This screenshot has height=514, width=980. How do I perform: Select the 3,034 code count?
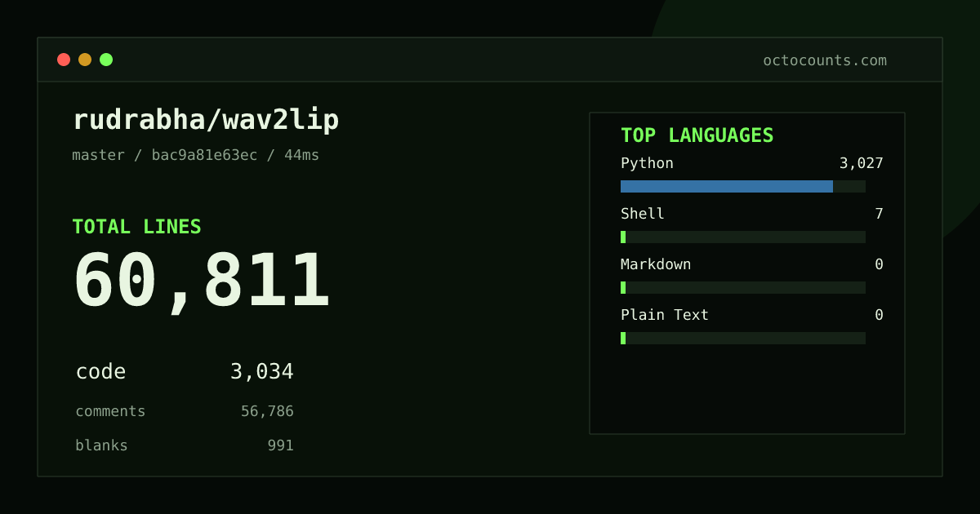(262, 372)
